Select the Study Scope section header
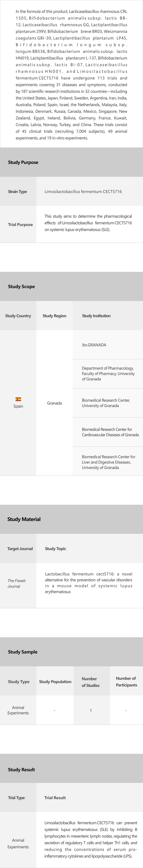 pos(22,287)
